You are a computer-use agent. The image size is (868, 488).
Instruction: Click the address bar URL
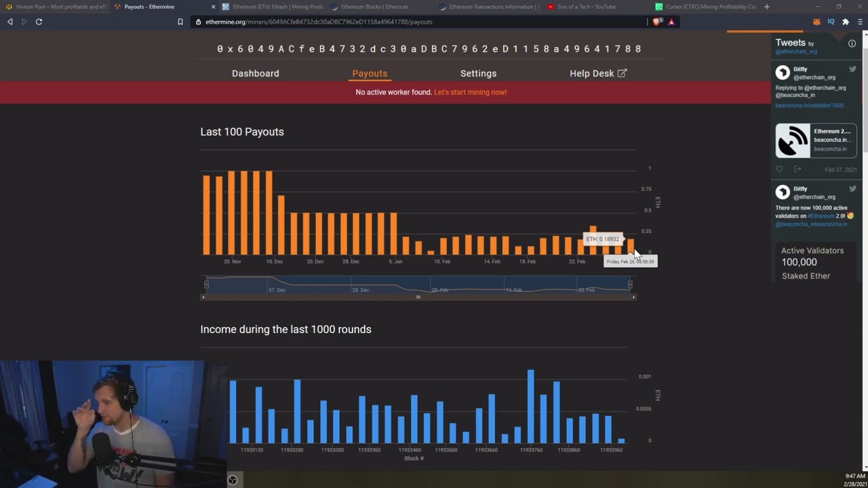click(x=319, y=22)
